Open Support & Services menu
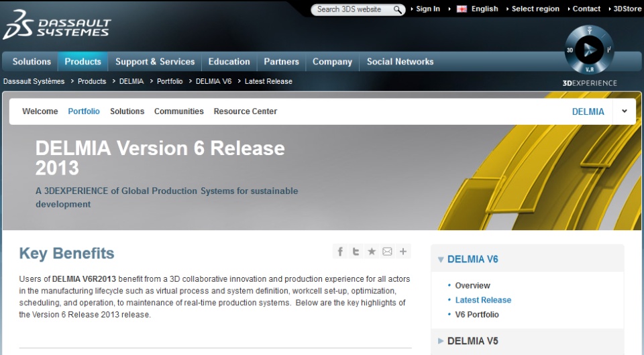The width and height of the screenshot is (644, 355). (155, 62)
